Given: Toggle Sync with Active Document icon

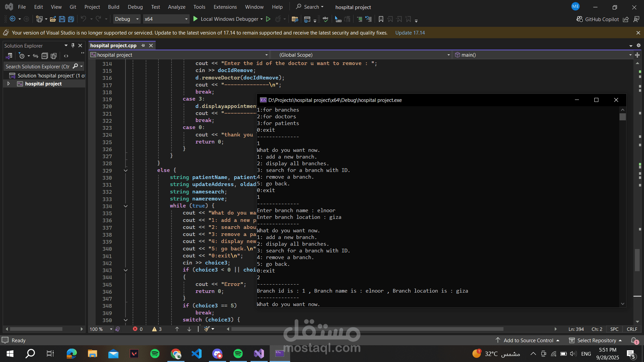Looking at the screenshot, I should [x=36, y=56].
